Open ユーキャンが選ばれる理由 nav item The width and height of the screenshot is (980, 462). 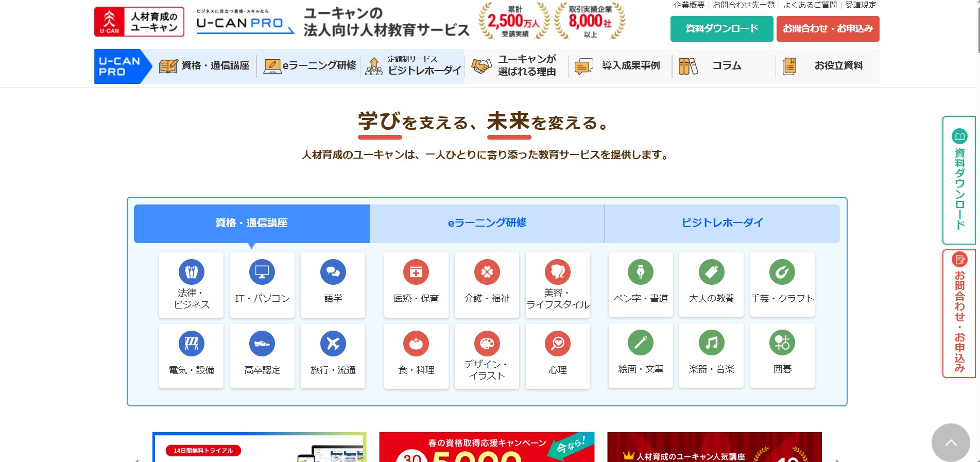click(x=517, y=66)
